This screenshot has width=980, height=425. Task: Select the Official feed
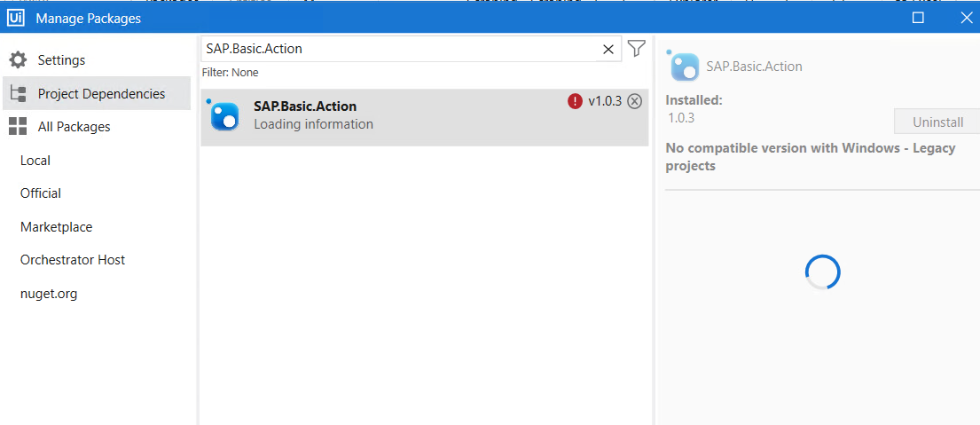click(x=41, y=193)
